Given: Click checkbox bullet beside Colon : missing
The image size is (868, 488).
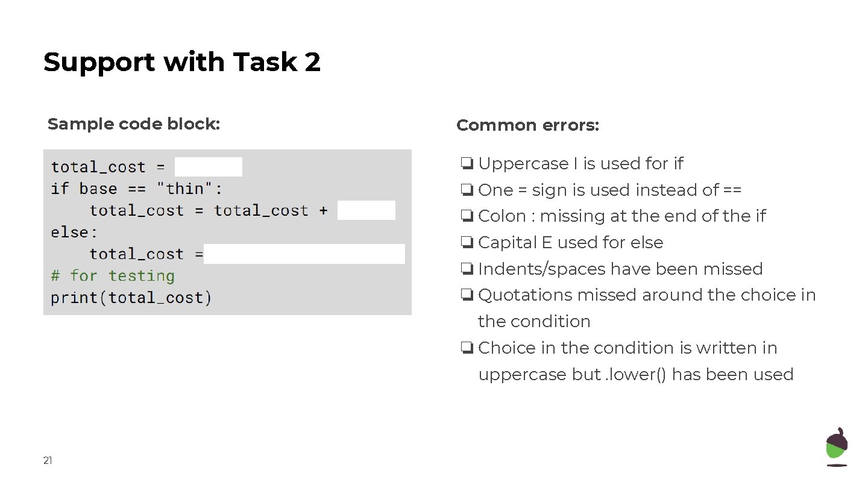Looking at the screenshot, I should click(x=467, y=216).
